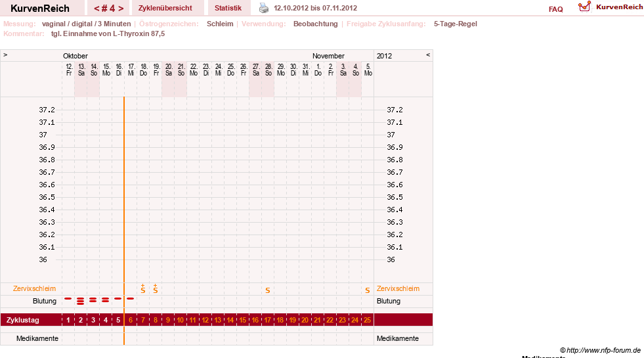This screenshot has height=358, width=644.
Task: Click the cervical mucus S+ marker on cycle day 7
Action: tap(143, 288)
